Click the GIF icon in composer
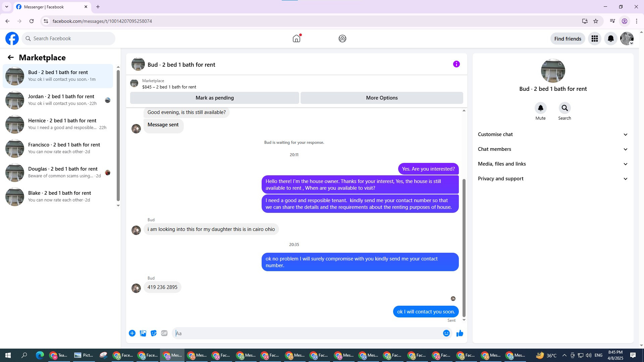644x362 pixels. tap(164, 333)
